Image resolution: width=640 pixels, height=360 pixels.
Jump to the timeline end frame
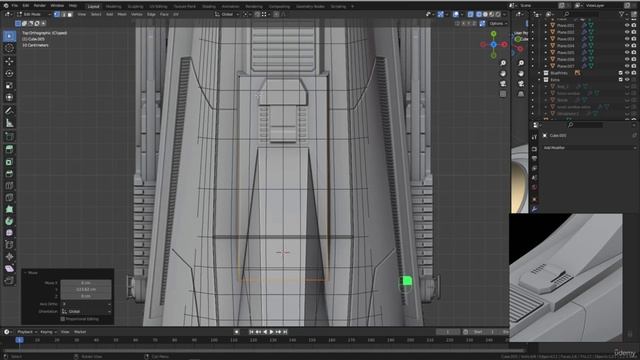[x=285, y=332]
